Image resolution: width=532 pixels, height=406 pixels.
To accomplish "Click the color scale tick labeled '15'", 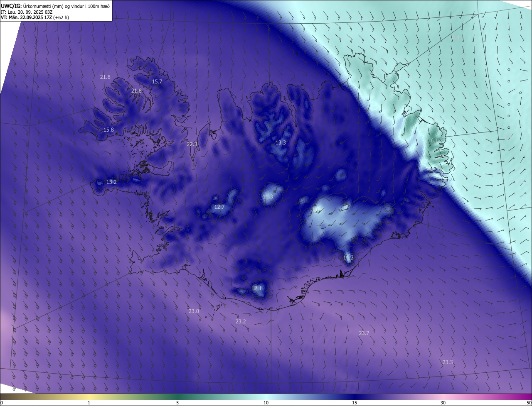I will pyautogui.click(x=355, y=403).
